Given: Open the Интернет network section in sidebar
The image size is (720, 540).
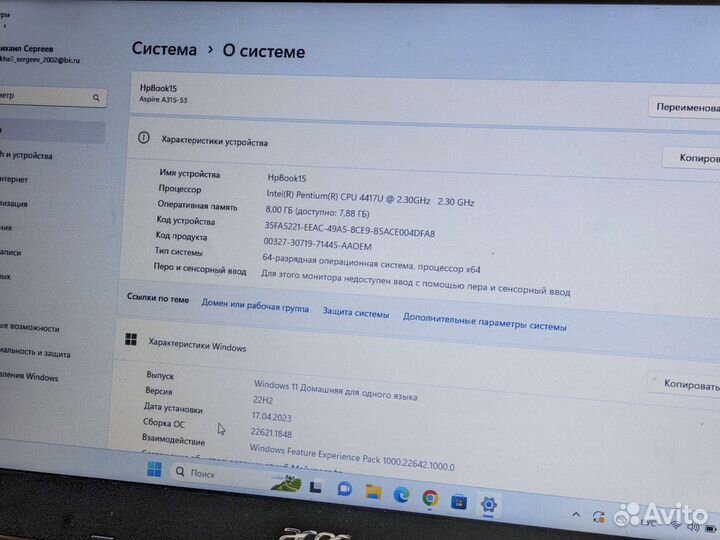Looking at the screenshot, I should tap(14, 179).
